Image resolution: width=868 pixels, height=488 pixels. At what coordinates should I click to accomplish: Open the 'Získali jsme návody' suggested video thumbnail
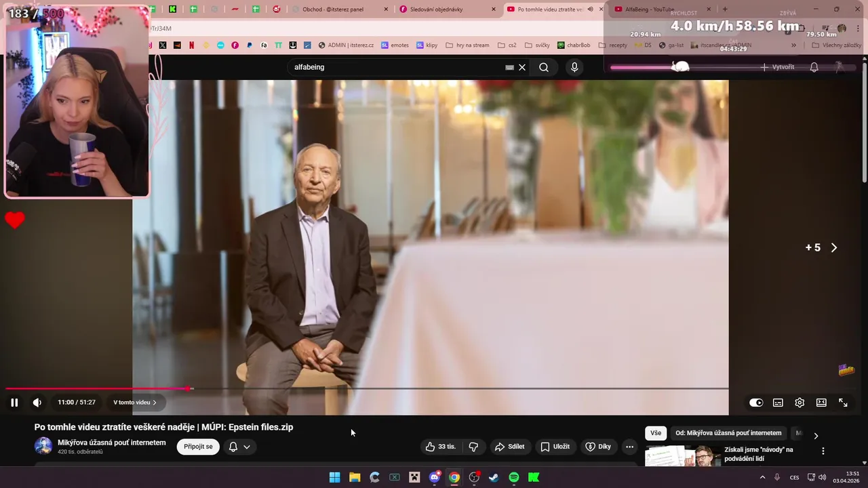pyautogui.click(x=682, y=456)
